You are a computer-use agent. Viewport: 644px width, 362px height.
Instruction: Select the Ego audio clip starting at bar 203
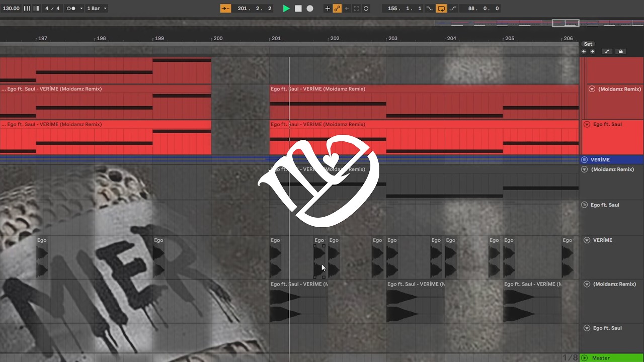click(393, 257)
